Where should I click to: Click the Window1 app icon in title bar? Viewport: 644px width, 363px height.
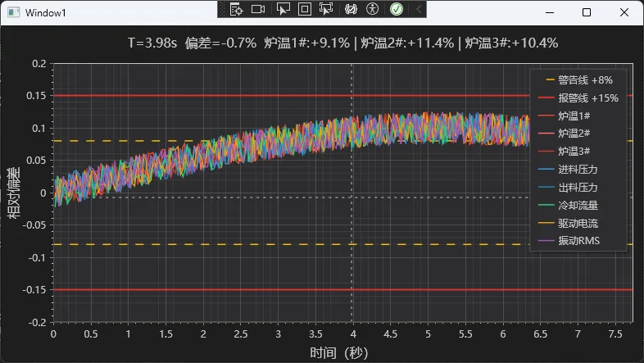coord(13,13)
